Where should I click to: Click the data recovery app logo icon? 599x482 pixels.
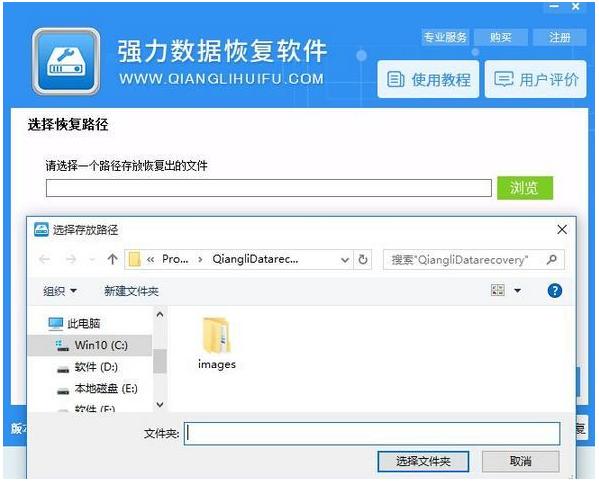(x=66, y=61)
